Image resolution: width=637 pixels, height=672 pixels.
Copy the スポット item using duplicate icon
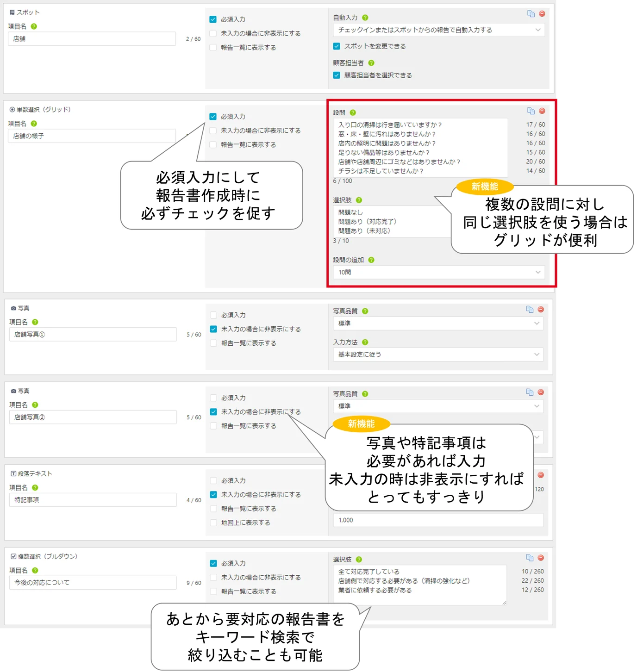coord(531,14)
